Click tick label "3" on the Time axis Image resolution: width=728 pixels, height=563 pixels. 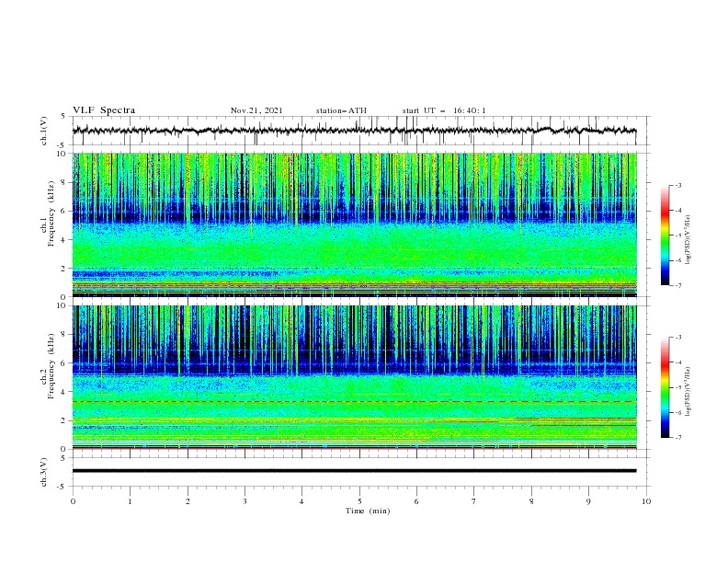point(245,501)
